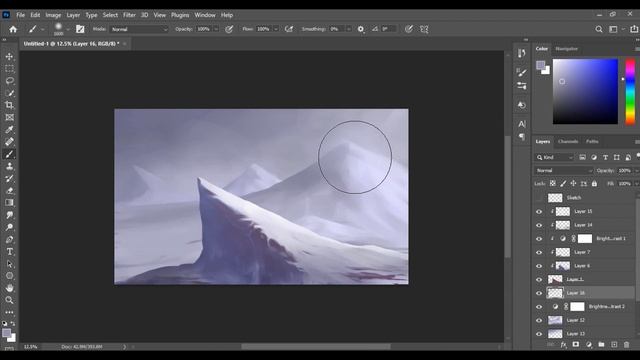640x360 pixels.
Task: Open the Plugins menu
Action: [x=180, y=15]
